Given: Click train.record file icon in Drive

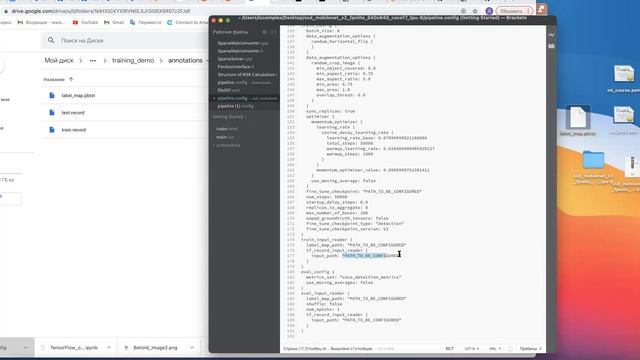Looking at the screenshot, I should pyautogui.click(x=52, y=130).
